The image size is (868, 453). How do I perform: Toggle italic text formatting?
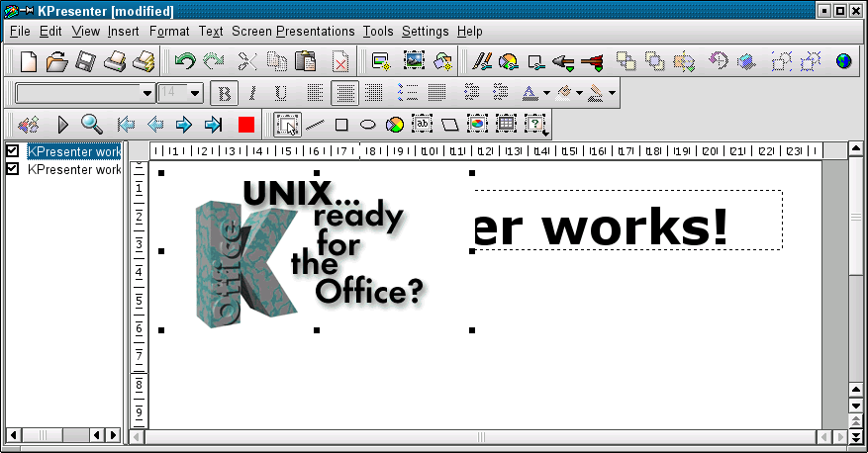[x=252, y=94]
